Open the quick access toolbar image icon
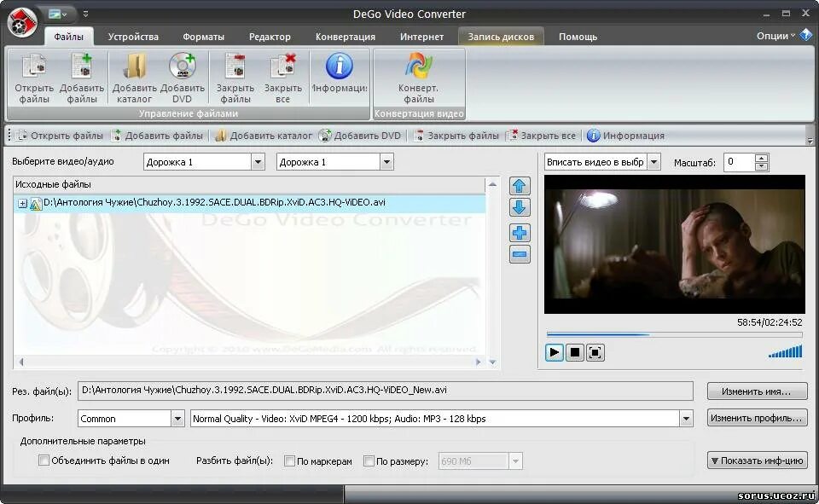The width and height of the screenshot is (819, 504). 57,14
